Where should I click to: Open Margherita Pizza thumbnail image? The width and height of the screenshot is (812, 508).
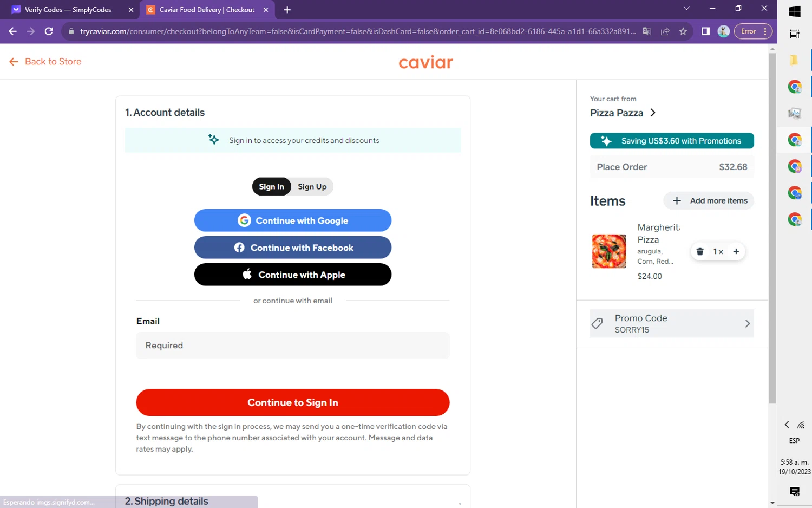(609, 251)
